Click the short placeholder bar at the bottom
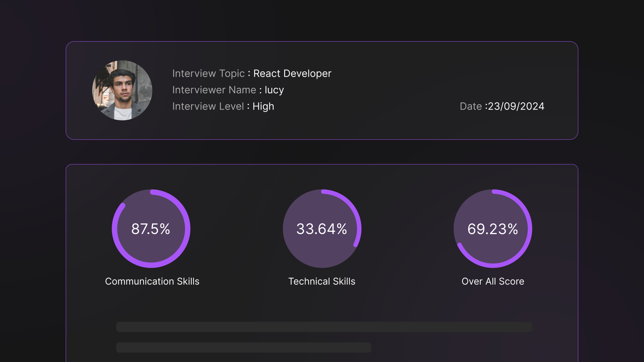The image size is (644, 362). click(244, 348)
